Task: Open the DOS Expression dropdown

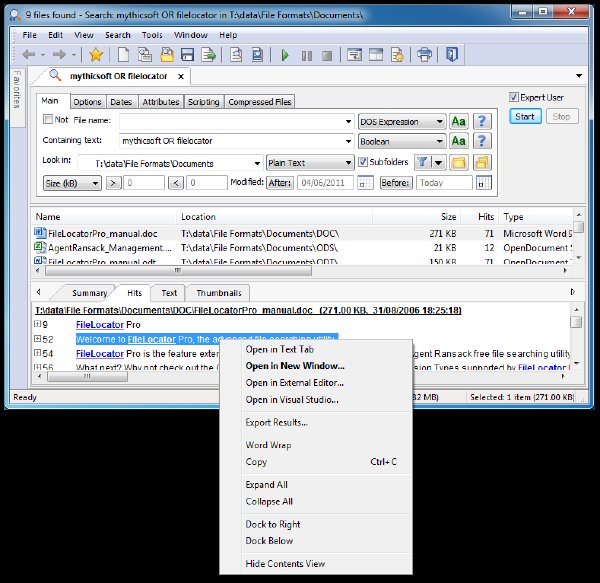Action: (x=402, y=122)
